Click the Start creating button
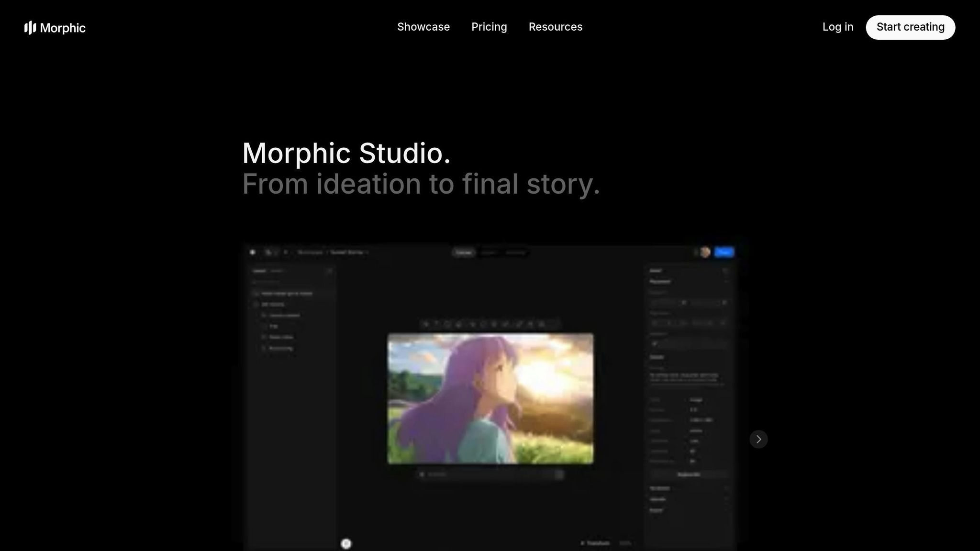Image resolution: width=980 pixels, height=551 pixels. 910,27
